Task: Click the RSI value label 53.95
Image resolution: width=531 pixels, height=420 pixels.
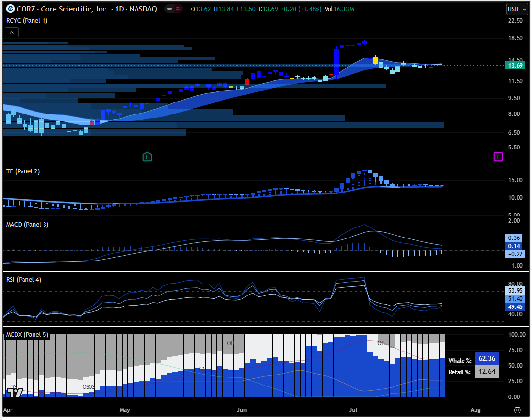Action: point(515,291)
